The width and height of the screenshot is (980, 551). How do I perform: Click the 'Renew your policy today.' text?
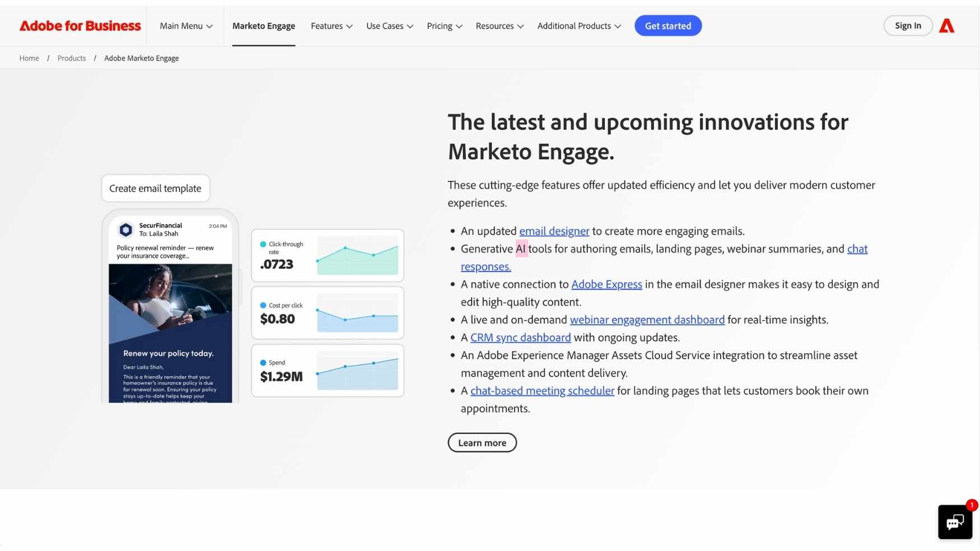pyautogui.click(x=169, y=353)
